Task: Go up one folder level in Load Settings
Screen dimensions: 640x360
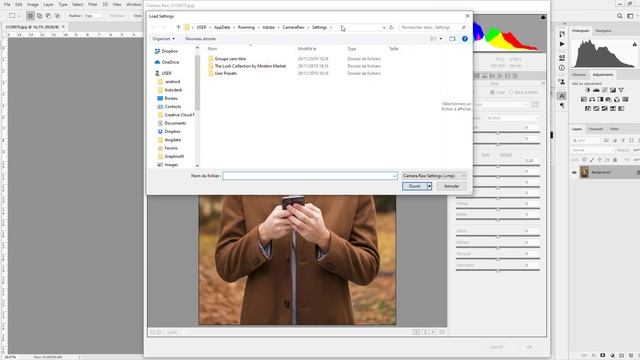Action: pos(178,27)
